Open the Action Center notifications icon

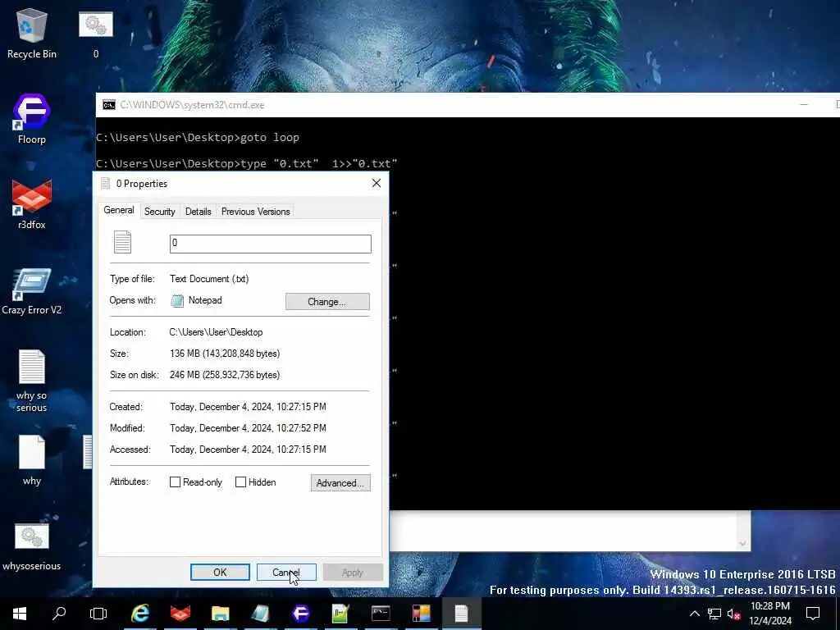[x=813, y=614]
